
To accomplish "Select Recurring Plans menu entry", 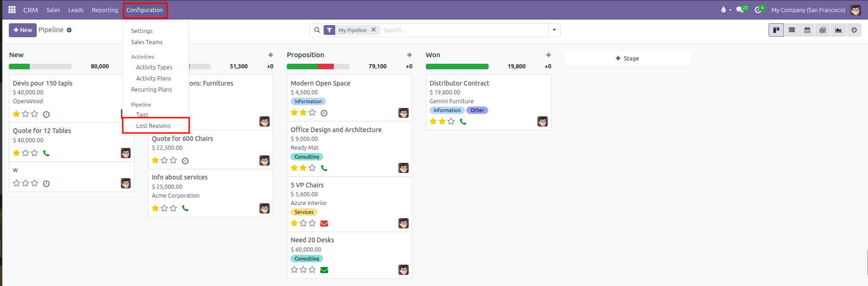I will tap(152, 89).
